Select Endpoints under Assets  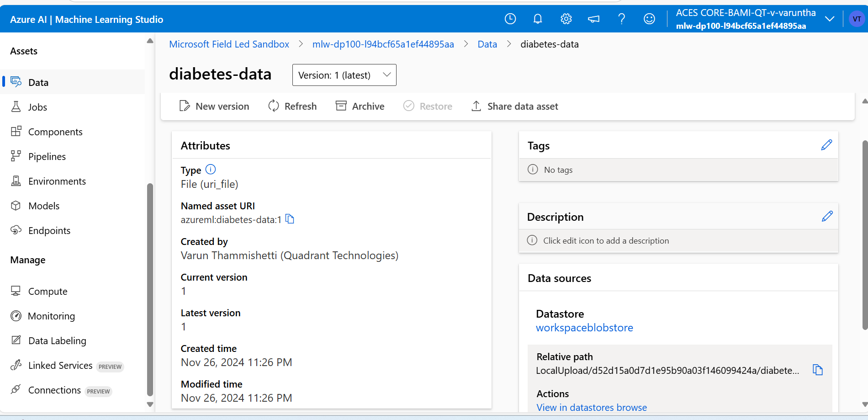click(49, 230)
